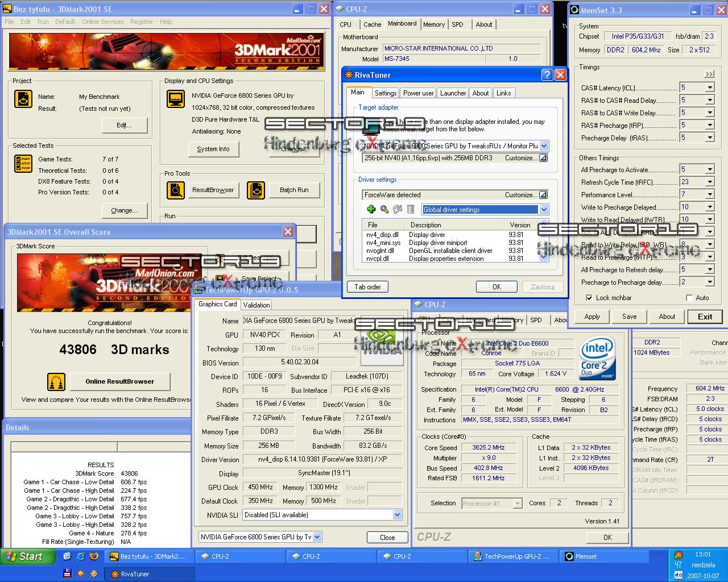Click Change... button under Selected Tests

point(124,210)
